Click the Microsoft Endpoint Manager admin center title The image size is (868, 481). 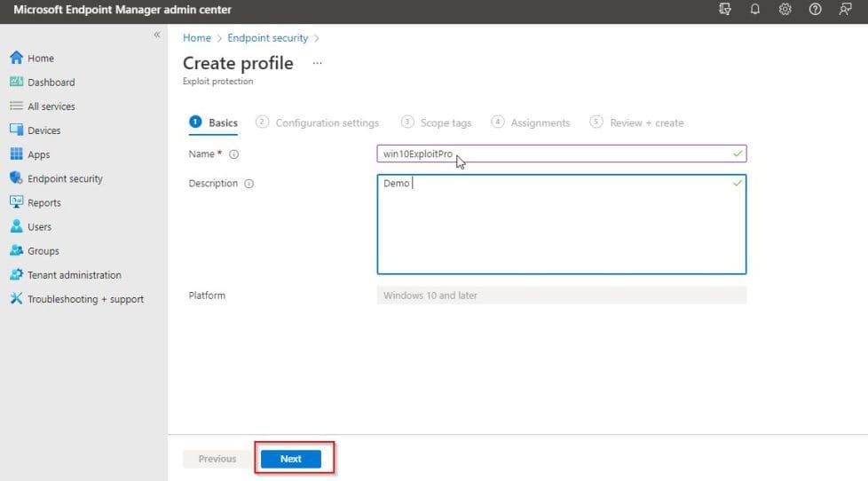point(122,10)
